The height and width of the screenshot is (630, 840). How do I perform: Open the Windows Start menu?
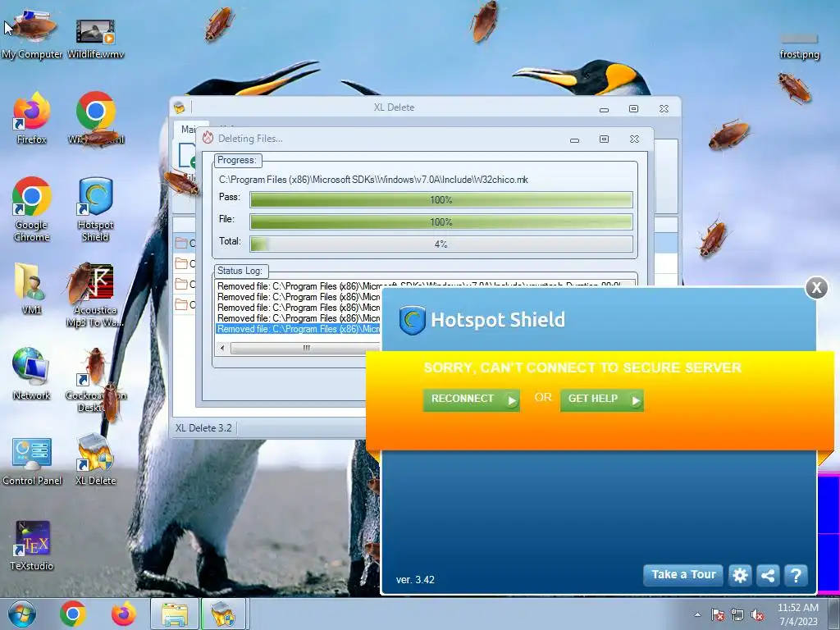click(x=21, y=614)
